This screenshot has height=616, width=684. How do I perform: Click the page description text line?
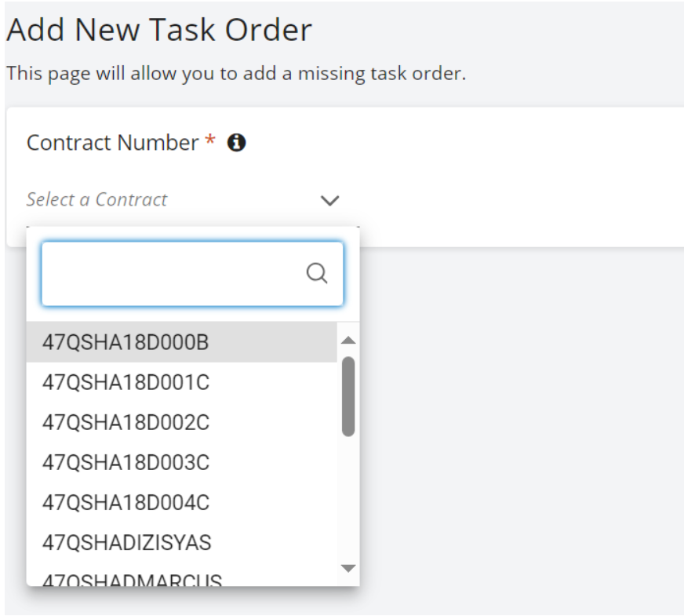[x=236, y=75]
